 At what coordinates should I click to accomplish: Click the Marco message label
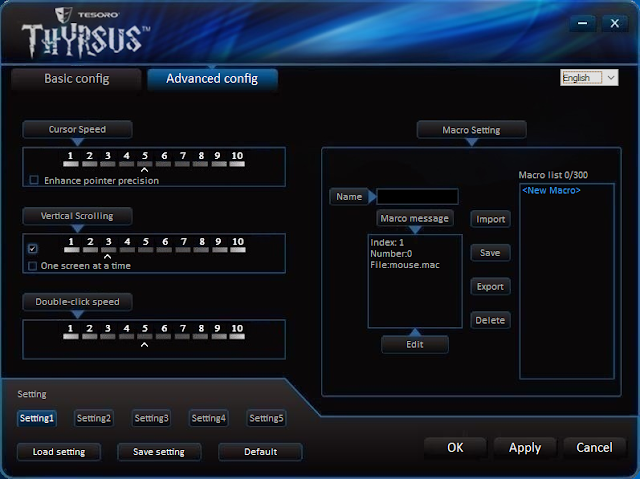click(415, 218)
